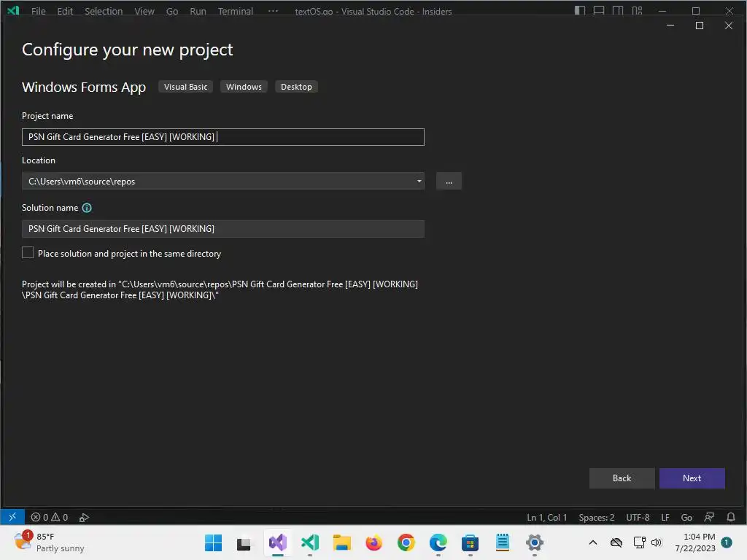Check place solution and project in same directory

(x=28, y=253)
